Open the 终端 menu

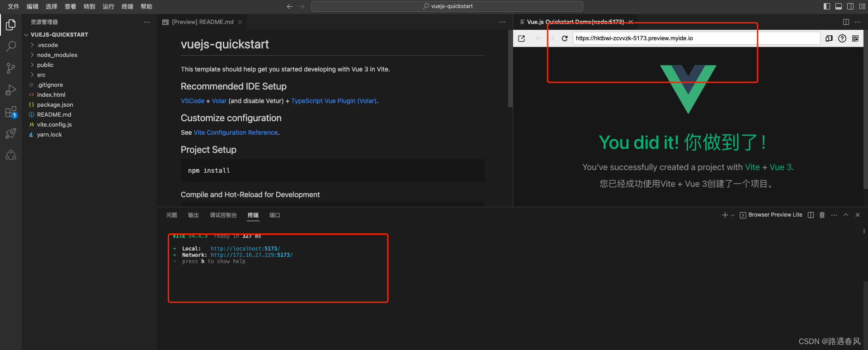pos(127,6)
